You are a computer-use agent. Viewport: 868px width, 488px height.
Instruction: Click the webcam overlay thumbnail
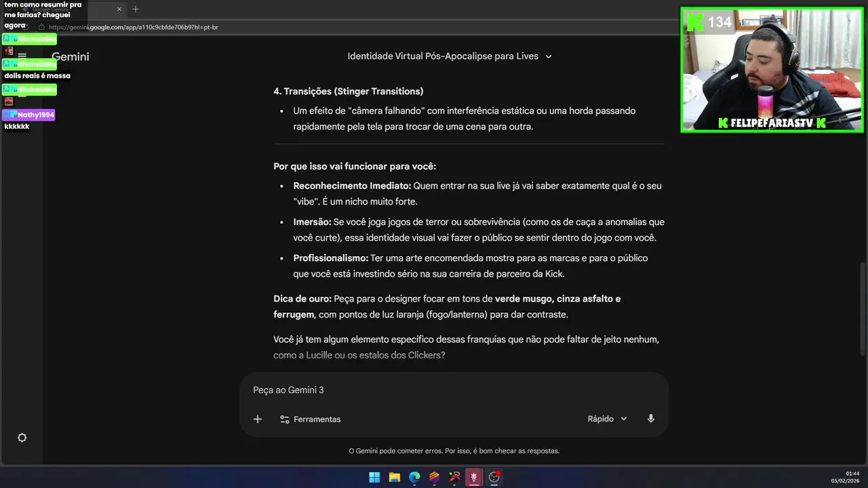point(772,69)
